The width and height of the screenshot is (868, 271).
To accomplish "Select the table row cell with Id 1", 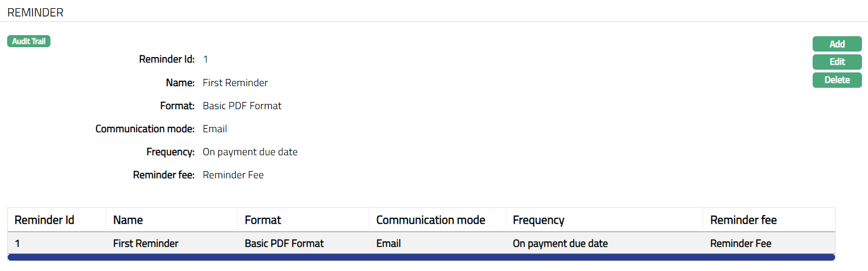I will pyautogui.click(x=18, y=244).
